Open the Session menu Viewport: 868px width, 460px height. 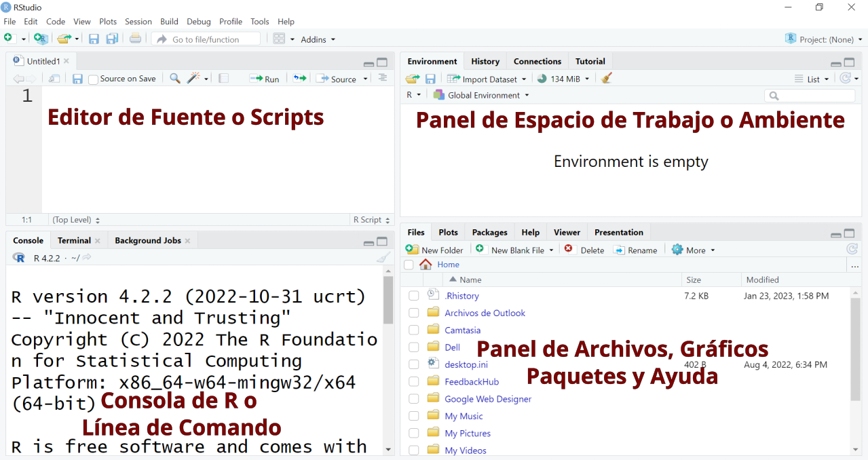tap(138, 21)
